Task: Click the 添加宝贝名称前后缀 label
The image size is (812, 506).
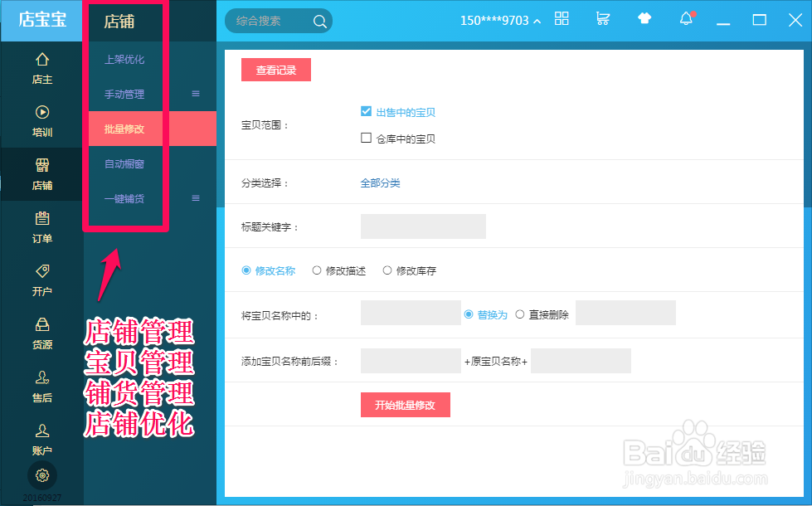Action: click(x=290, y=362)
